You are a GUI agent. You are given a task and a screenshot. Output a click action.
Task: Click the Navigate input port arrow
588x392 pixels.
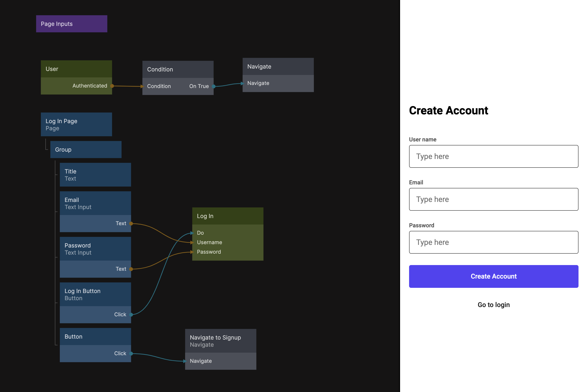click(242, 84)
